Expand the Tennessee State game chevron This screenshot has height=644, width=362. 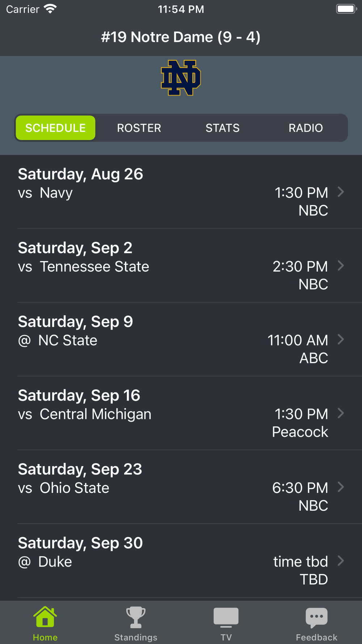(x=341, y=266)
